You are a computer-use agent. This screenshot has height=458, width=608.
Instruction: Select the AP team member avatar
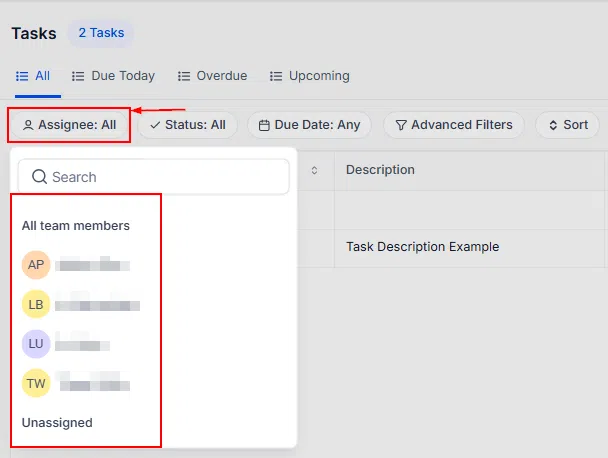36,265
